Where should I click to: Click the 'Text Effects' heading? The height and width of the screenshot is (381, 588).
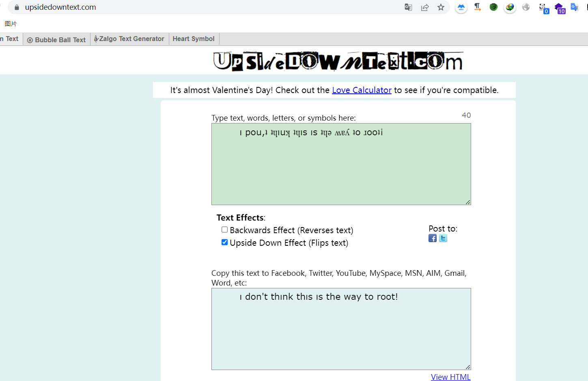coord(241,218)
